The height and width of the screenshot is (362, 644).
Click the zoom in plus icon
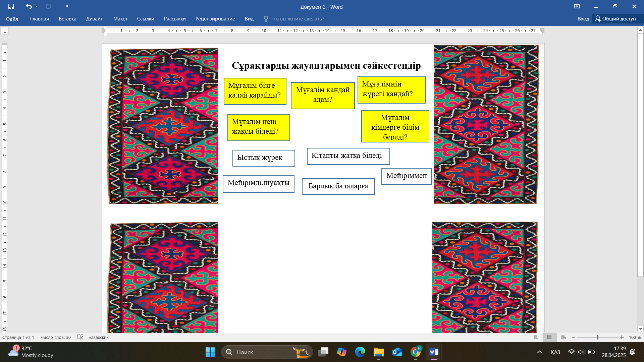pos(622,337)
